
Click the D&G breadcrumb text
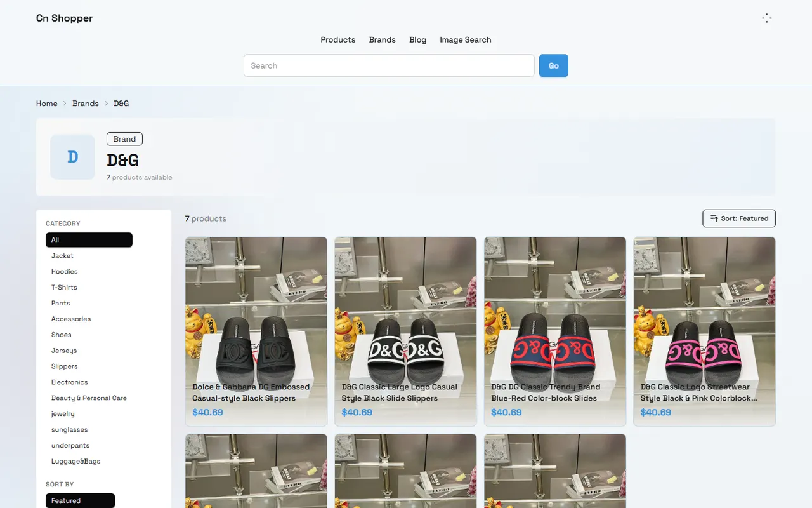121,104
